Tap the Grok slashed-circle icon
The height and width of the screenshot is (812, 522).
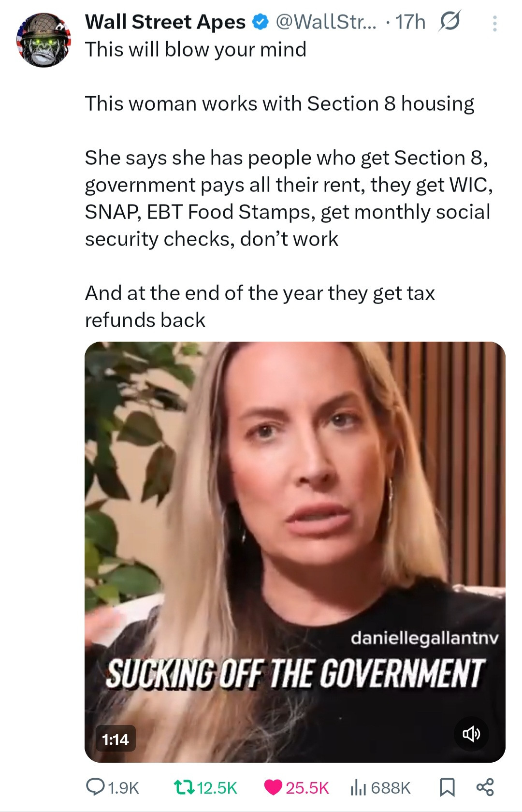pyautogui.click(x=449, y=22)
